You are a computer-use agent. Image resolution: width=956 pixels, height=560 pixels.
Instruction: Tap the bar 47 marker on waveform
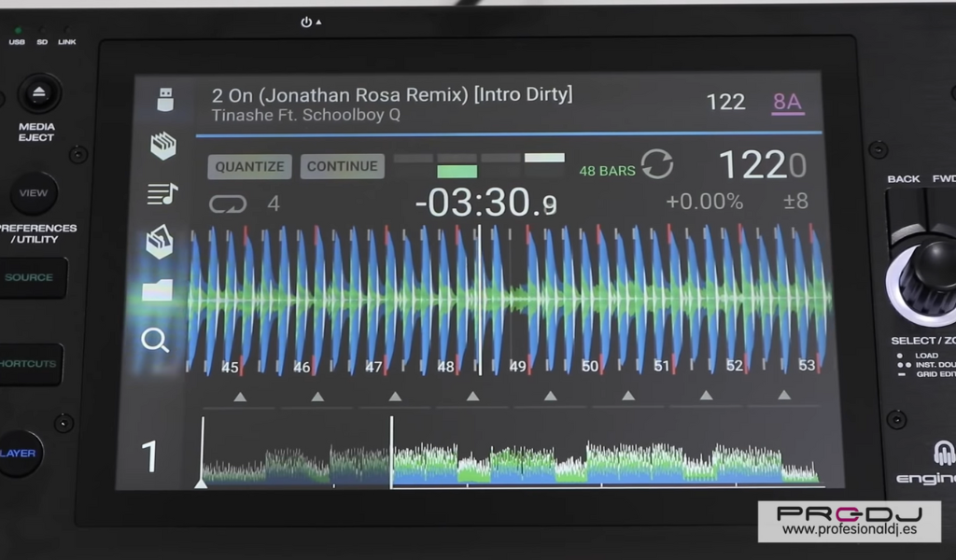tap(373, 367)
